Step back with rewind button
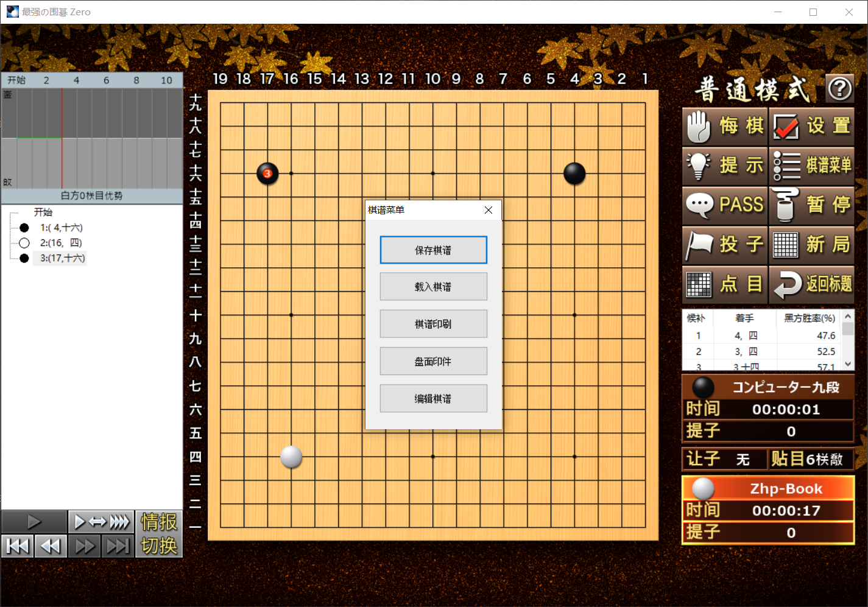Viewport: 868px width, 607px height. tap(51, 546)
